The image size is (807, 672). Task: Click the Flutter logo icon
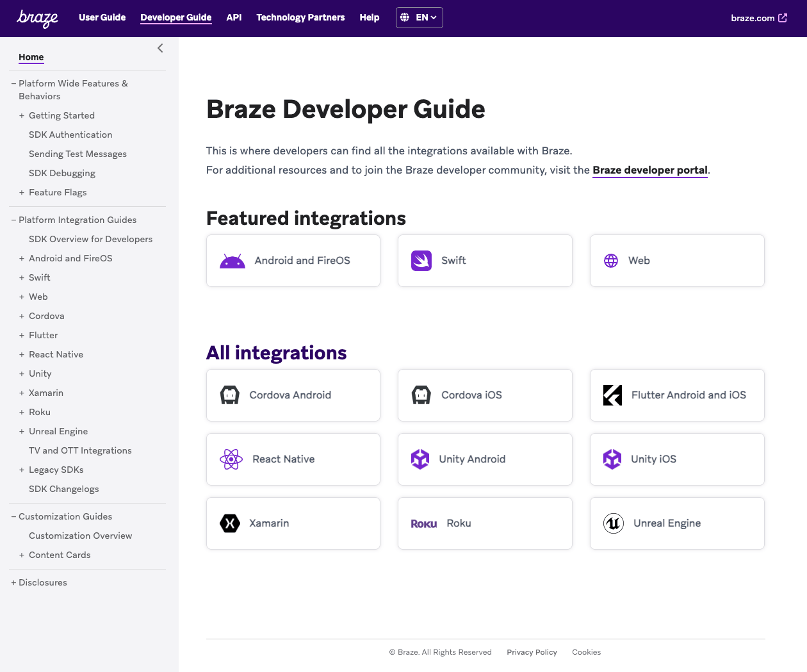point(612,395)
